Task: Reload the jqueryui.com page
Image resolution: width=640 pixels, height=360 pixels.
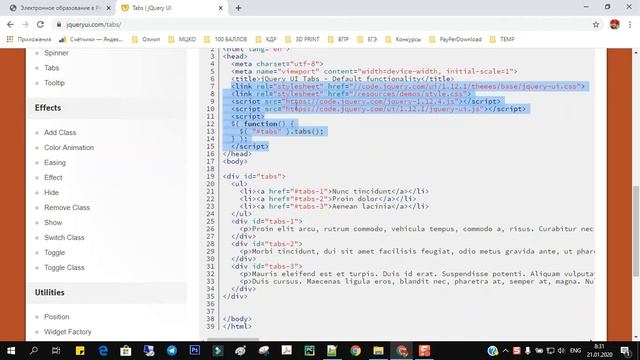Action: [x=40, y=24]
